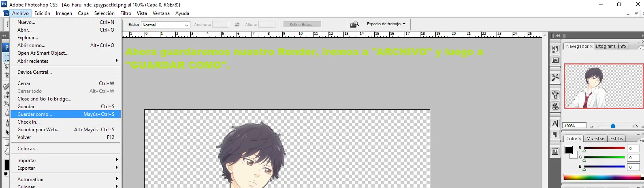Click the Photoshop document icon in menu bar
This screenshot has height=188, width=644.
click(6, 13)
